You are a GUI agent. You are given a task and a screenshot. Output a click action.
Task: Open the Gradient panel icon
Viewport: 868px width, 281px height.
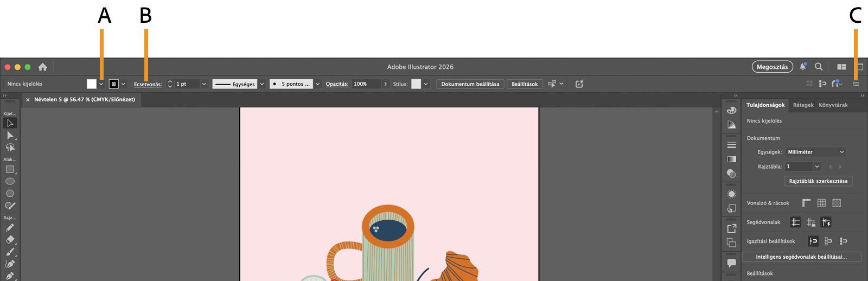pos(731,159)
